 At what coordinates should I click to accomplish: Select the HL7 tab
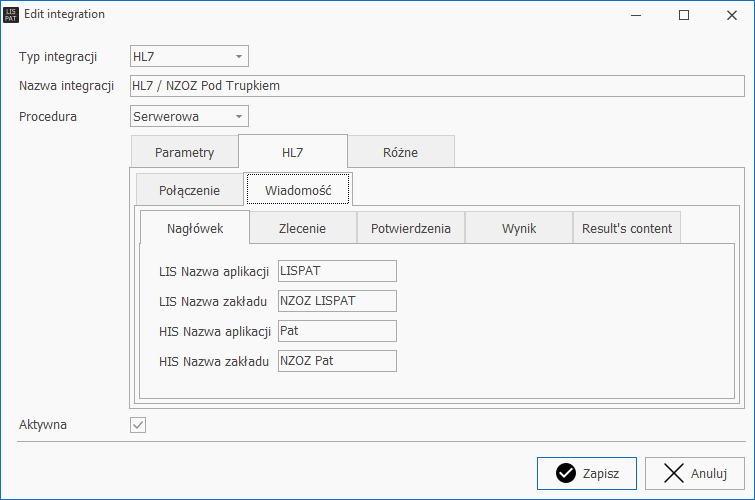click(292, 153)
